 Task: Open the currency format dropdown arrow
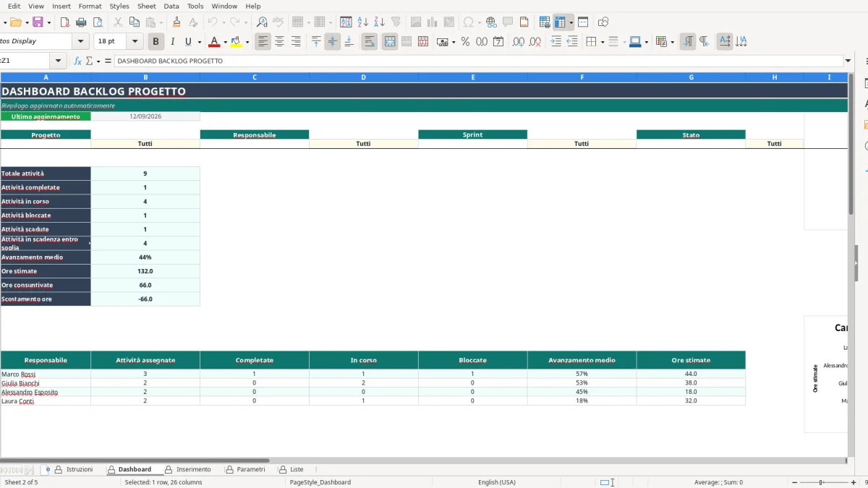pos(454,42)
